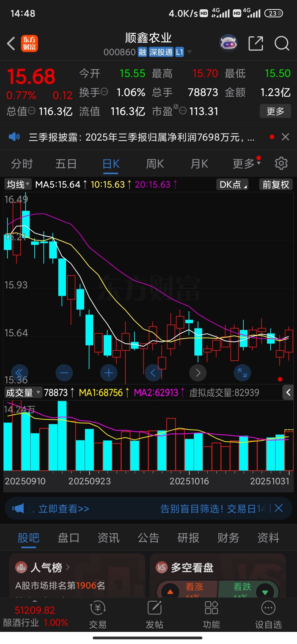
Task: Jump to earliest with double-left arrow
Action: pyautogui.click(x=20, y=373)
